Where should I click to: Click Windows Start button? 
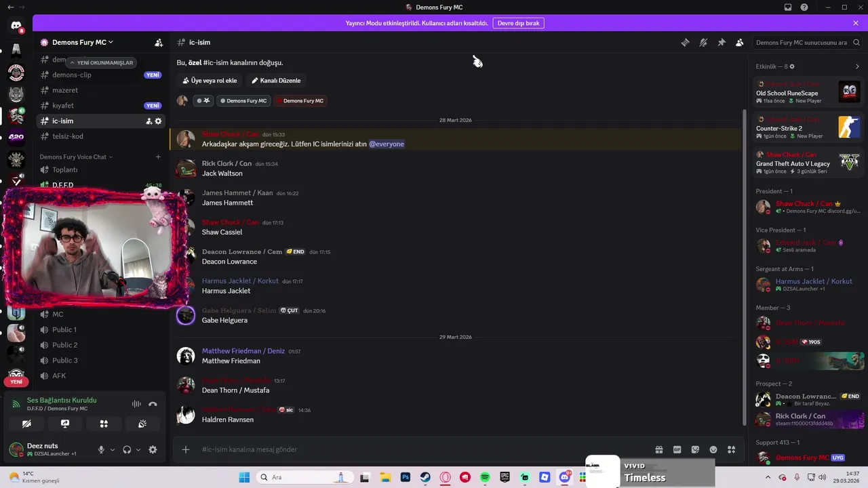click(244, 477)
